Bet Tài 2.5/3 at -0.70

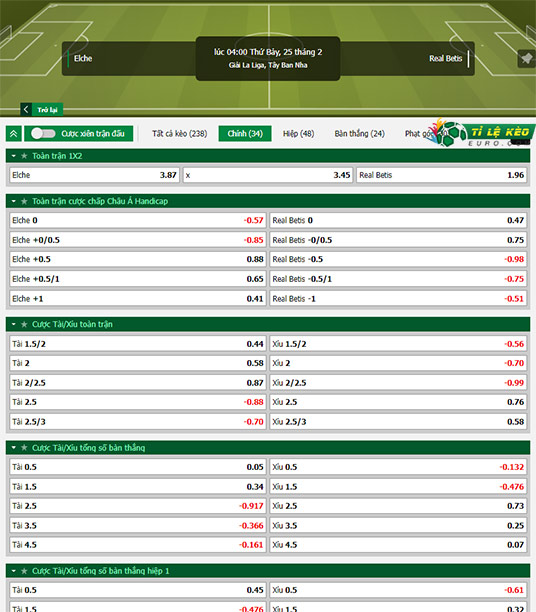tap(138, 422)
